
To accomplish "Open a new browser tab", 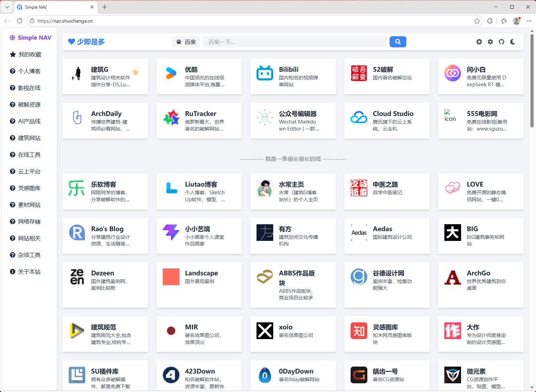I will click(x=105, y=7).
